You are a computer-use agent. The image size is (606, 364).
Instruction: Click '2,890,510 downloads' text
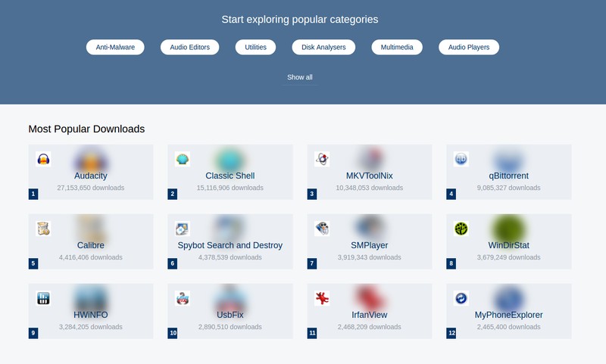coord(230,327)
